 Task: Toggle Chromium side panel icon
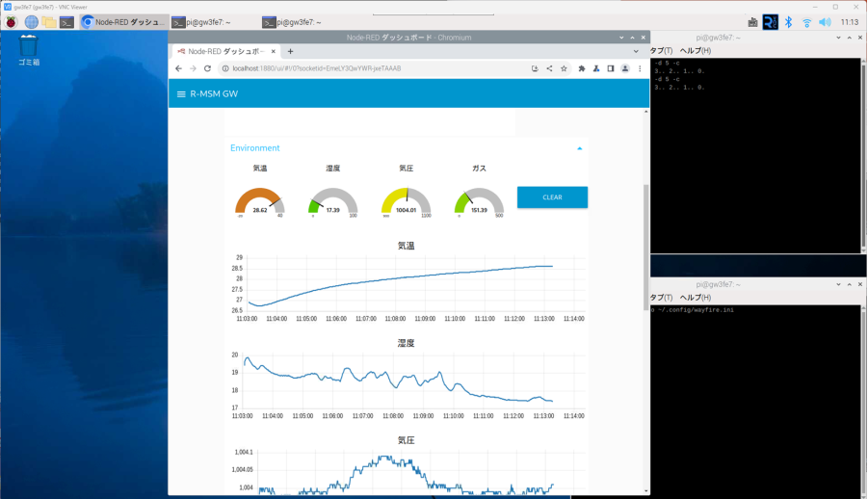[610, 68]
